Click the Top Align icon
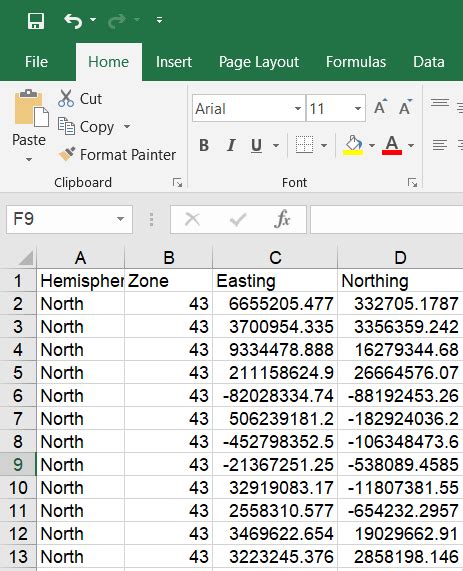 click(440, 103)
